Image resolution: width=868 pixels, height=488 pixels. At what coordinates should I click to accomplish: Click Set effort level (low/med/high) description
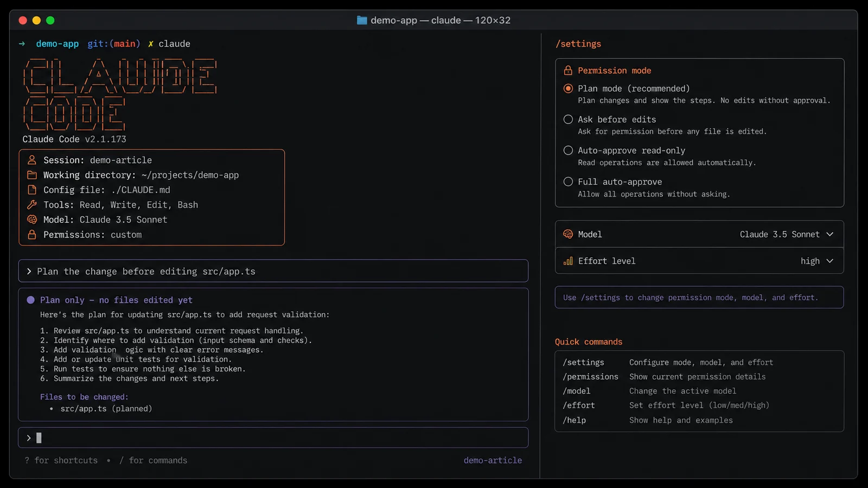click(x=699, y=405)
